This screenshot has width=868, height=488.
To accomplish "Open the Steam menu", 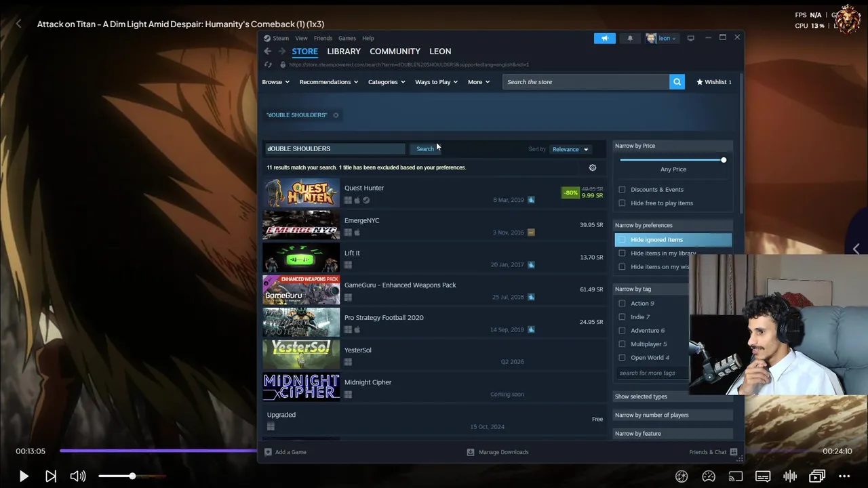I will pos(281,39).
